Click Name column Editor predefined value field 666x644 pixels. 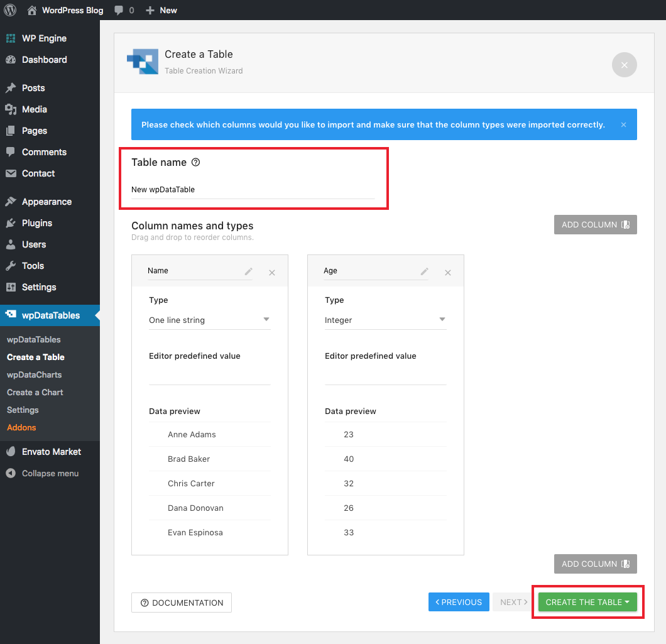(209, 376)
